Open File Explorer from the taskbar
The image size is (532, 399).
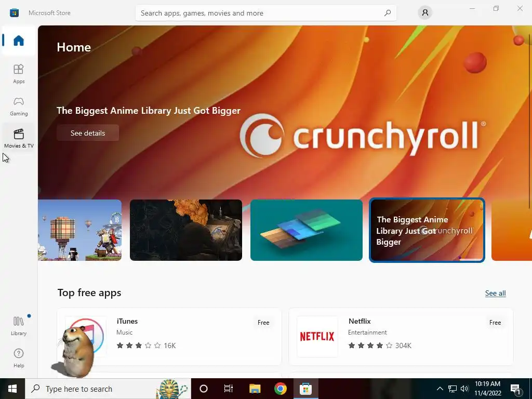pos(255,389)
